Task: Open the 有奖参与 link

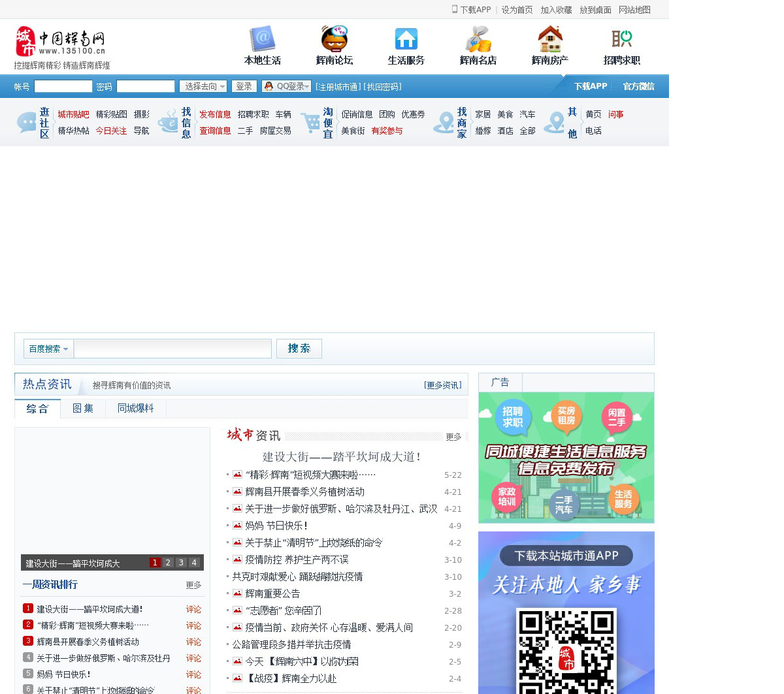Action: (x=387, y=131)
